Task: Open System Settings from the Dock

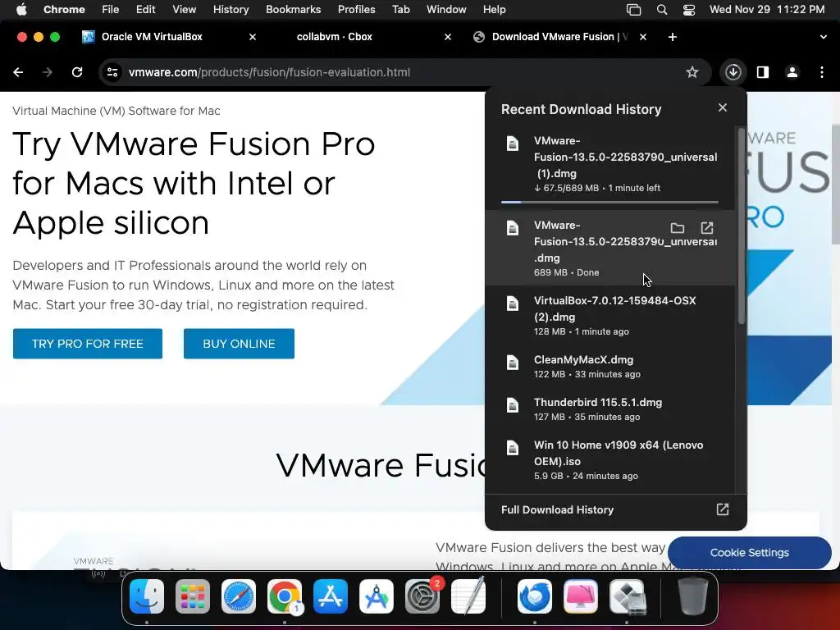Action: 422,596
